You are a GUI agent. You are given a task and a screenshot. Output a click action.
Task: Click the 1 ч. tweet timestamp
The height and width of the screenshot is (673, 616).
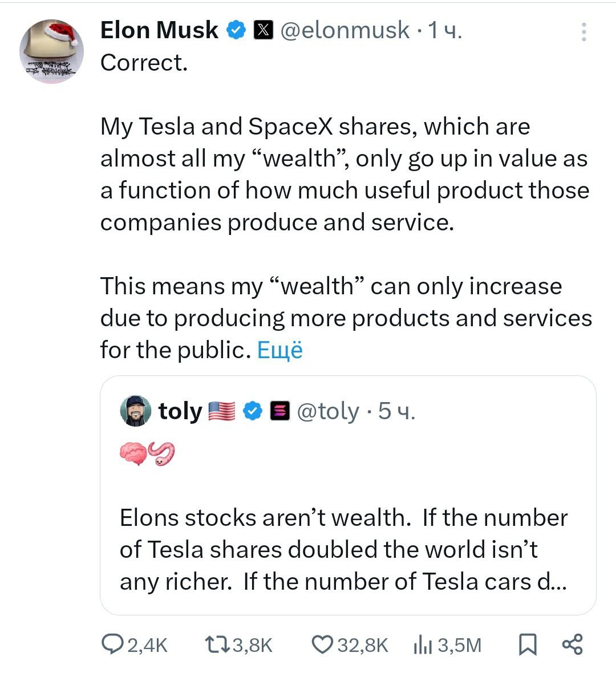click(445, 30)
